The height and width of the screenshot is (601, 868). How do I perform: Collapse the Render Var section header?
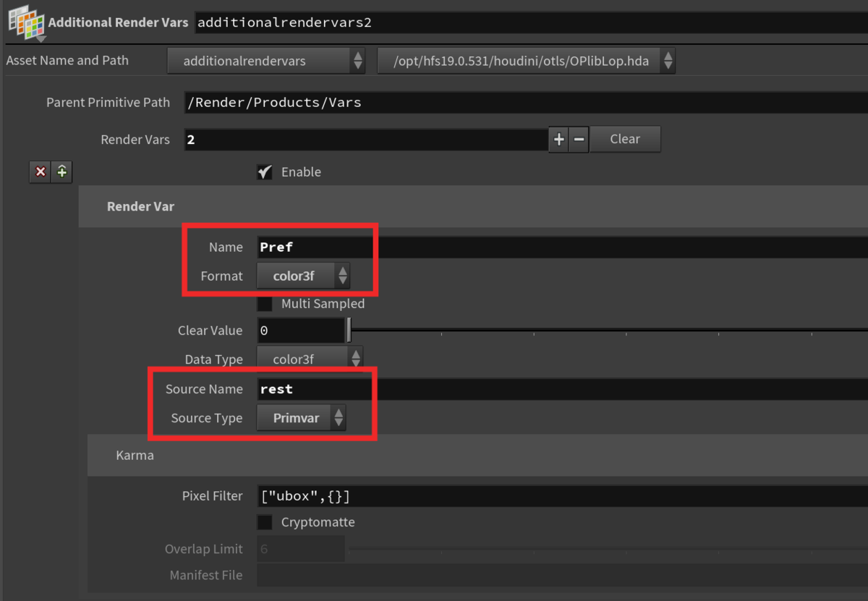point(473,206)
